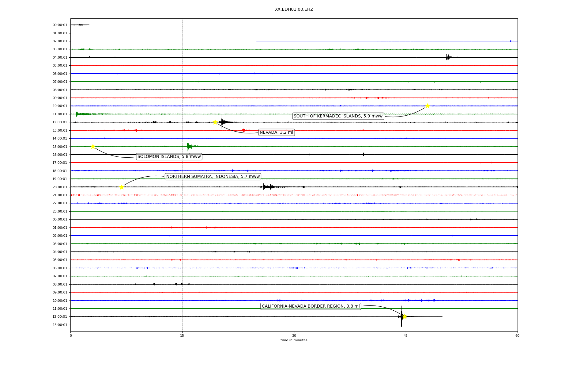Click the 'time in minutes' axis label
The height and width of the screenshot is (368, 588).
coord(294,340)
